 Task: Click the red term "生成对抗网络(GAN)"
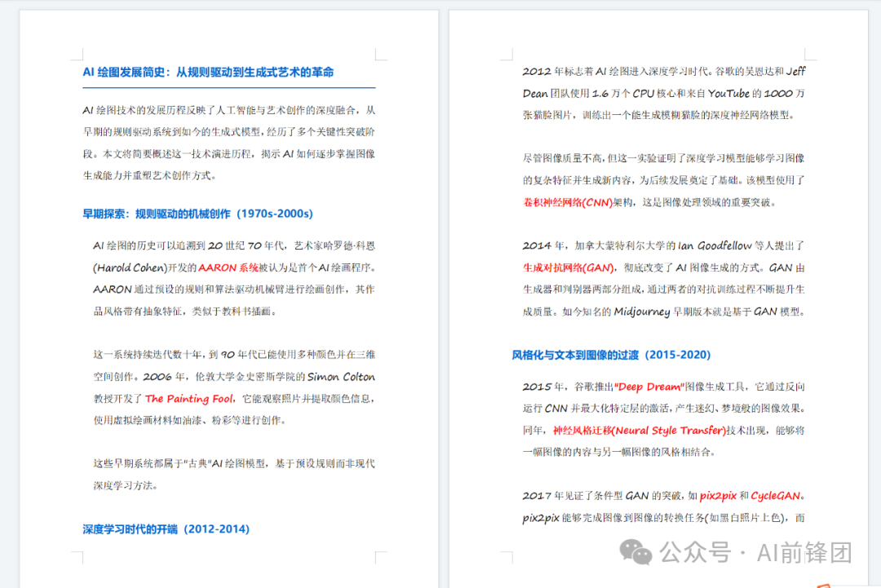568,267
